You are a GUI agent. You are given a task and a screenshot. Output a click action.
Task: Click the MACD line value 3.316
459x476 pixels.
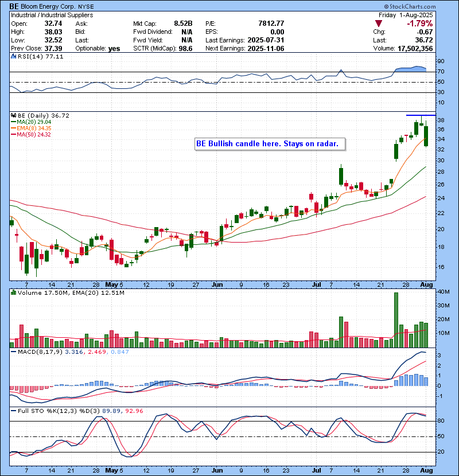tap(74, 352)
